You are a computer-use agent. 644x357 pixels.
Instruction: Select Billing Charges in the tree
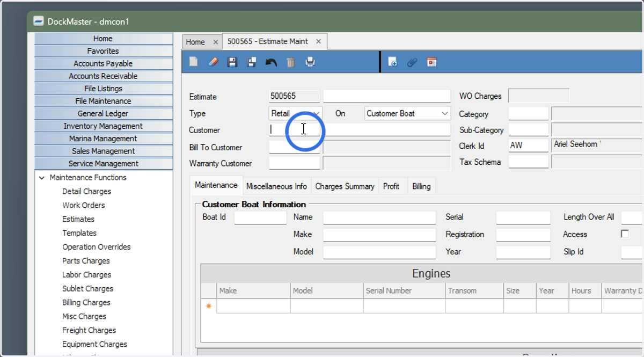(x=86, y=303)
